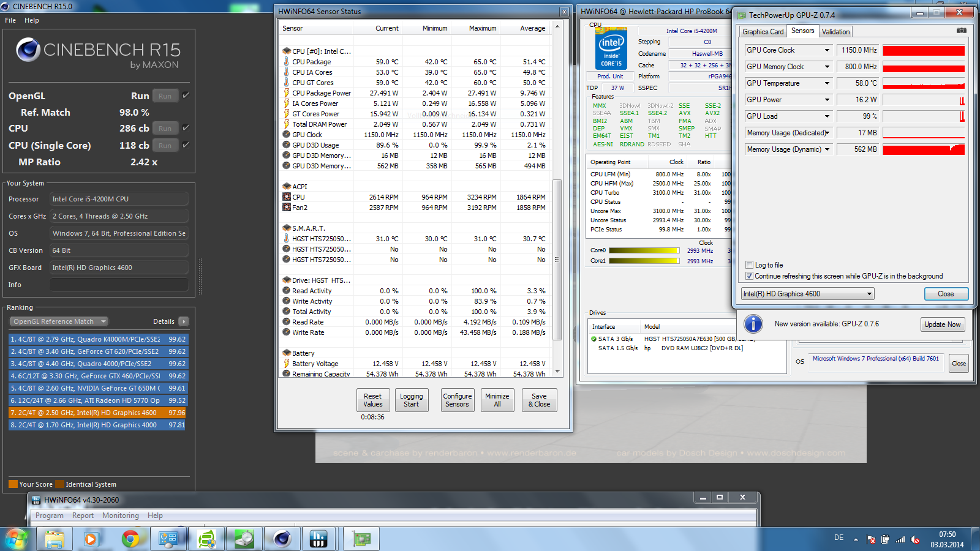Click the Configure Sensors button

tap(458, 400)
